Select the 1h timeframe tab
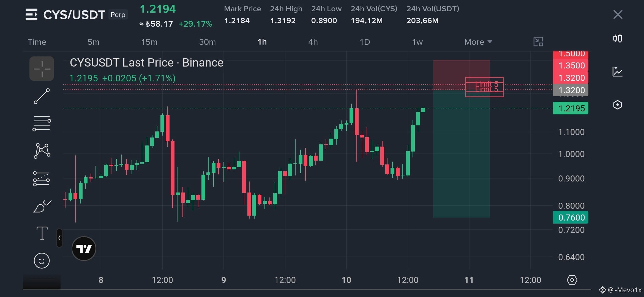Viewport: 644px width, 297px height. click(262, 42)
